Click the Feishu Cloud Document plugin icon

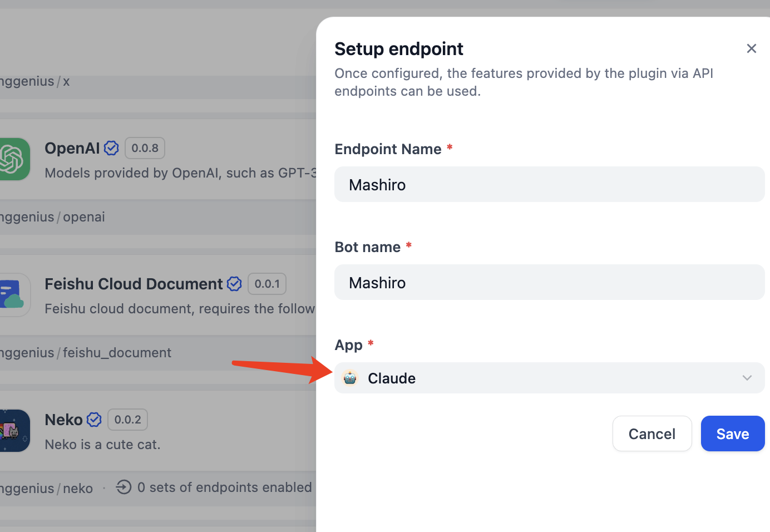(13, 295)
